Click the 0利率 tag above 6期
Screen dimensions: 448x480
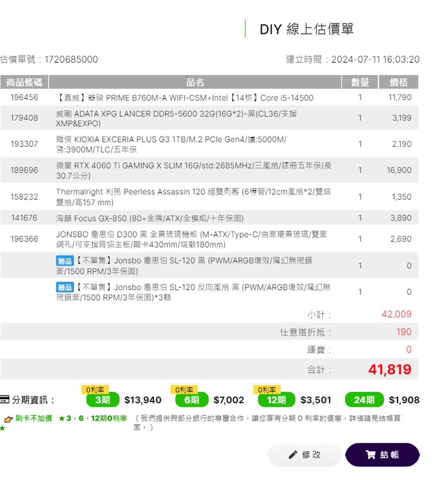(184, 390)
